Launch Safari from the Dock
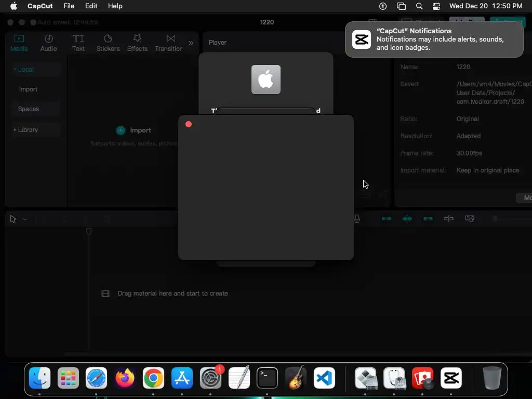Screen dimensions: 532x399 (96, 378)
